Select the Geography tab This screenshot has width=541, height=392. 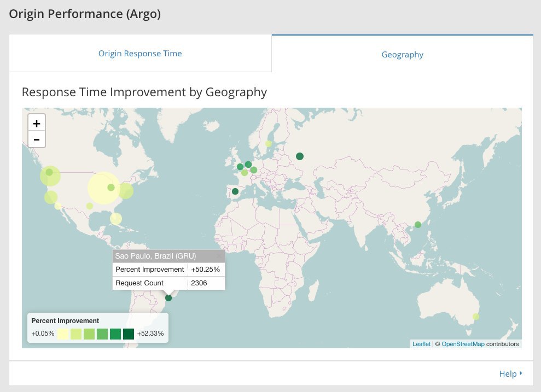click(402, 55)
